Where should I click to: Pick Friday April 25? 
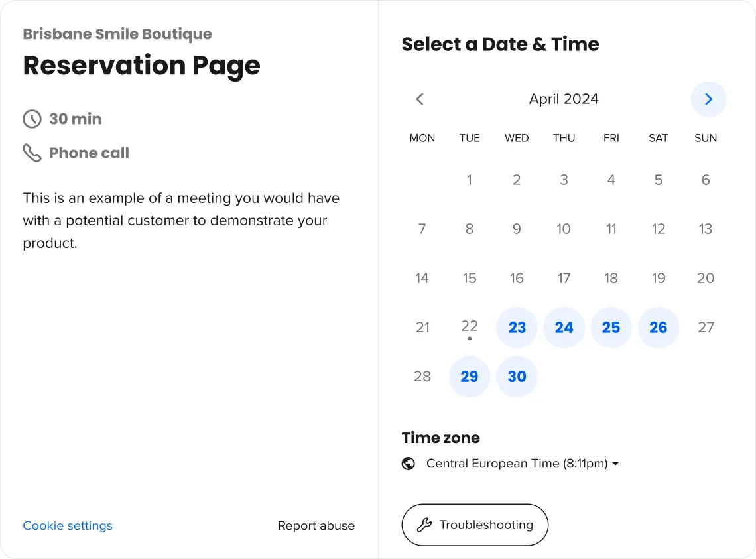tap(611, 328)
